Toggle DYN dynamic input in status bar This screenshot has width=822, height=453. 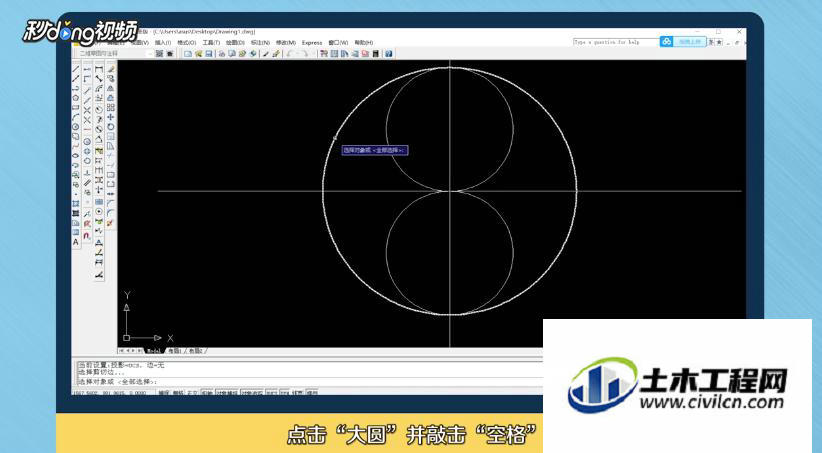[285, 392]
